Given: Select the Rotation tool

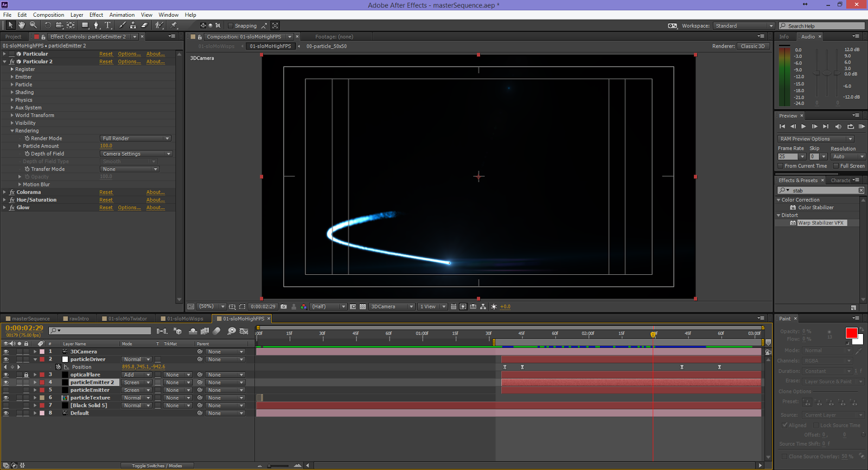Looking at the screenshot, I should pyautogui.click(x=48, y=25).
